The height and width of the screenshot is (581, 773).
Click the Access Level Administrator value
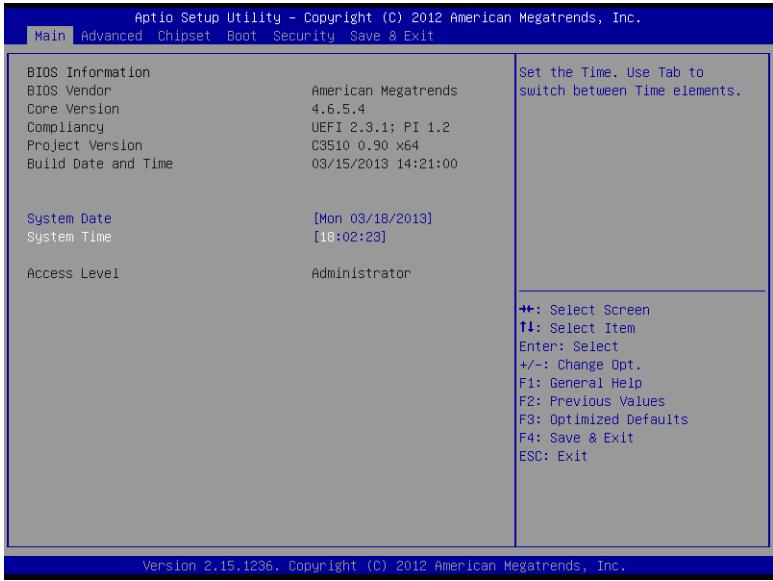click(361, 273)
